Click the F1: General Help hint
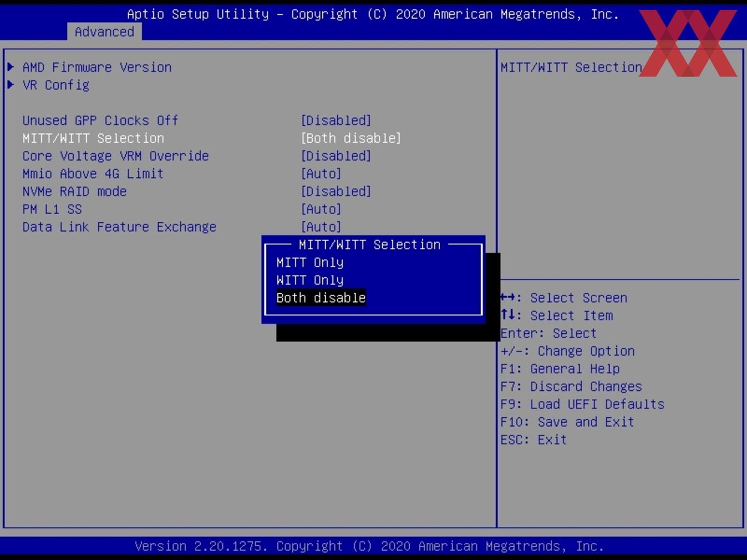This screenshot has width=747, height=560. [560, 368]
